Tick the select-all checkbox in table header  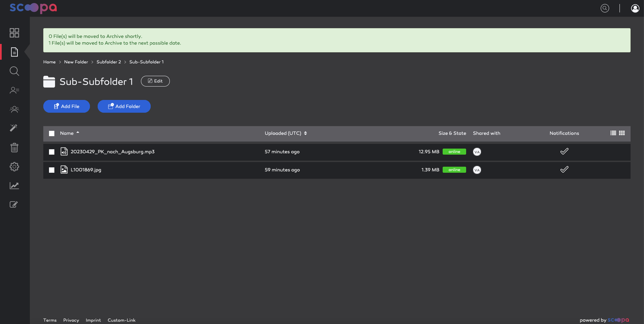pyautogui.click(x=52, y=133)
